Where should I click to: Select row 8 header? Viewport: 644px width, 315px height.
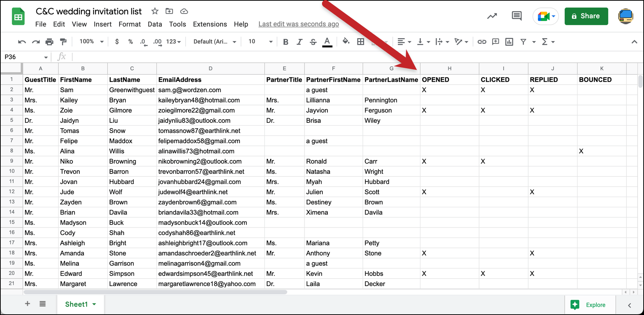tap(11, 151)
